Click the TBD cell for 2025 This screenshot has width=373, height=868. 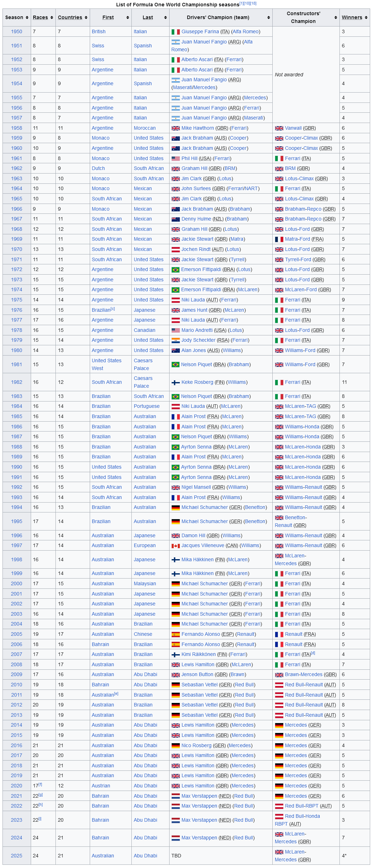[221, 856]
